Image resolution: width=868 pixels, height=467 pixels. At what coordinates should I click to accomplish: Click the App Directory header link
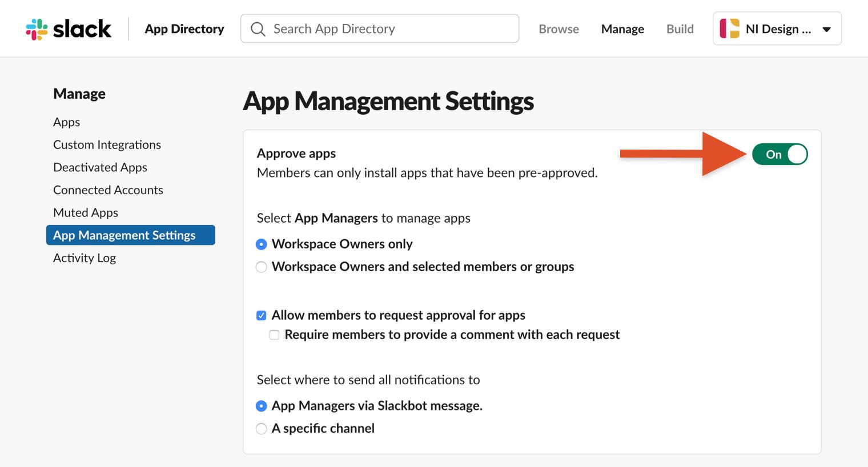(x=184, y=29)
